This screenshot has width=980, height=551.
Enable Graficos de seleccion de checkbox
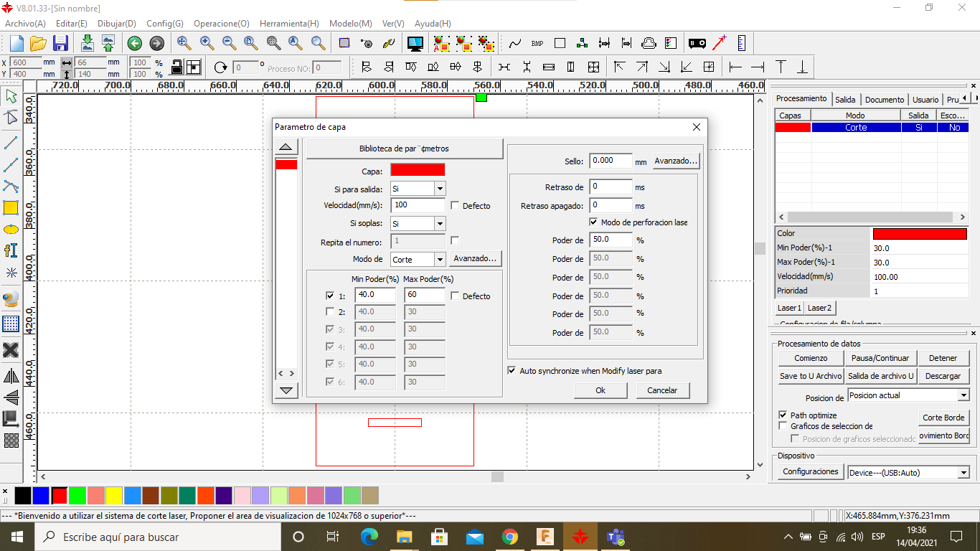pyautogui.click(x=783, y=426)
